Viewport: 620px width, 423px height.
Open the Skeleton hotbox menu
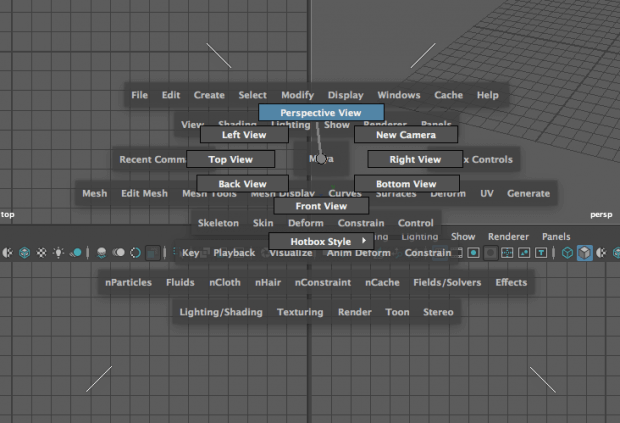218,223
